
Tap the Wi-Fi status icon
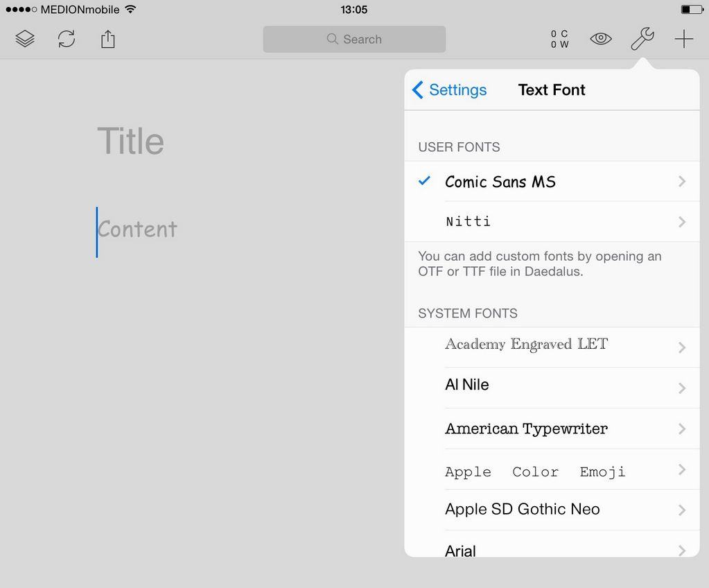[x=130, y=10]
